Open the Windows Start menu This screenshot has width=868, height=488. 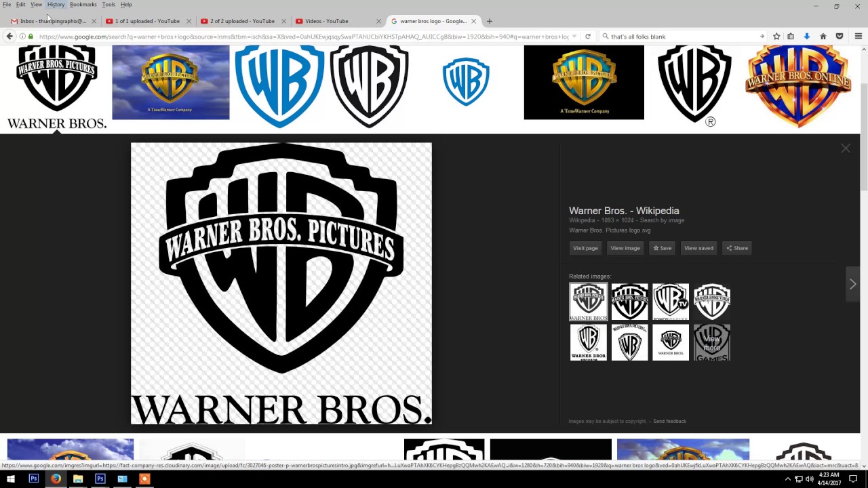click(x=11, y=479)
